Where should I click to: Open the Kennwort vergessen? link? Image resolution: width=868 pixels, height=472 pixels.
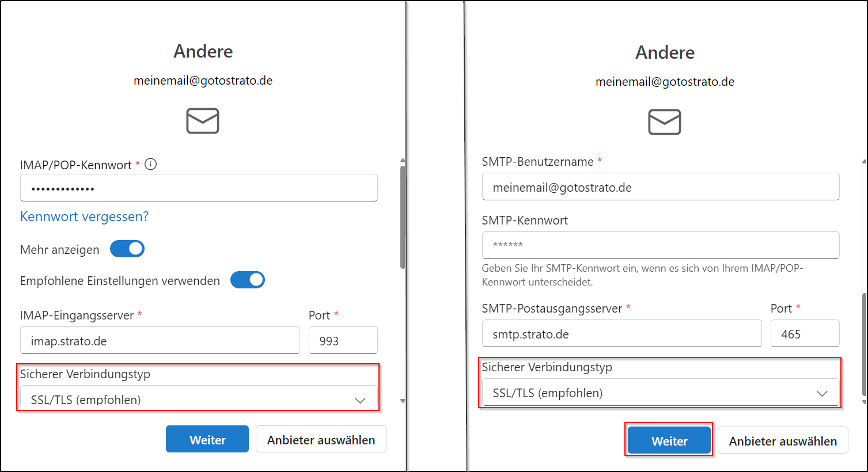pyautogui.click(x=84, y=216)
